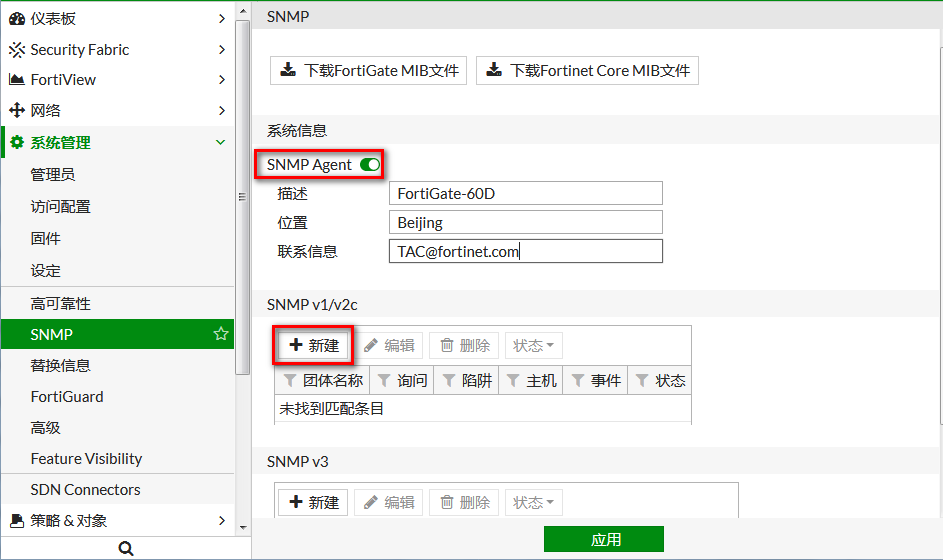Expand the 网络 menu chevron
The image size is (943, 560).
pyautogui.click(x=221, y=110)
